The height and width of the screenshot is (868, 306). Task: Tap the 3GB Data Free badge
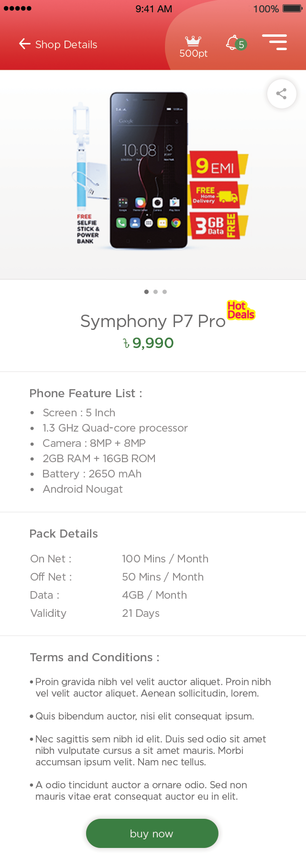(x=219, y=225)
